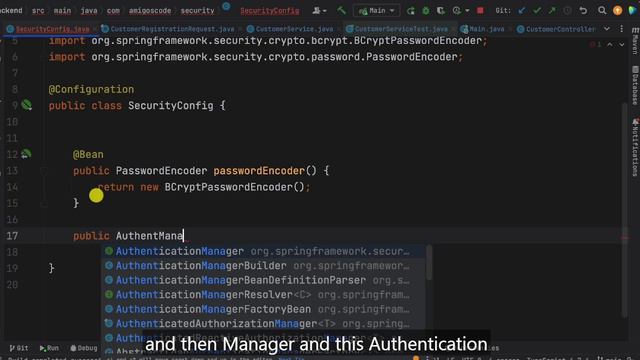Select AuthenticationManagerBuilder completion suggestion
640x360 pixels.
point(262,266)
